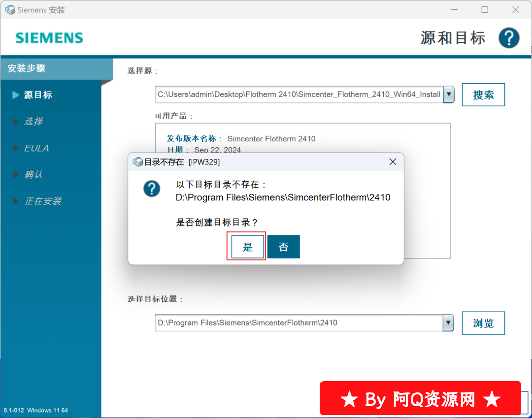Image resolution: width=532 pixels, height=418 pixels.
Task: Click the dialog question mark icon
Action: [x=152, y=189]
